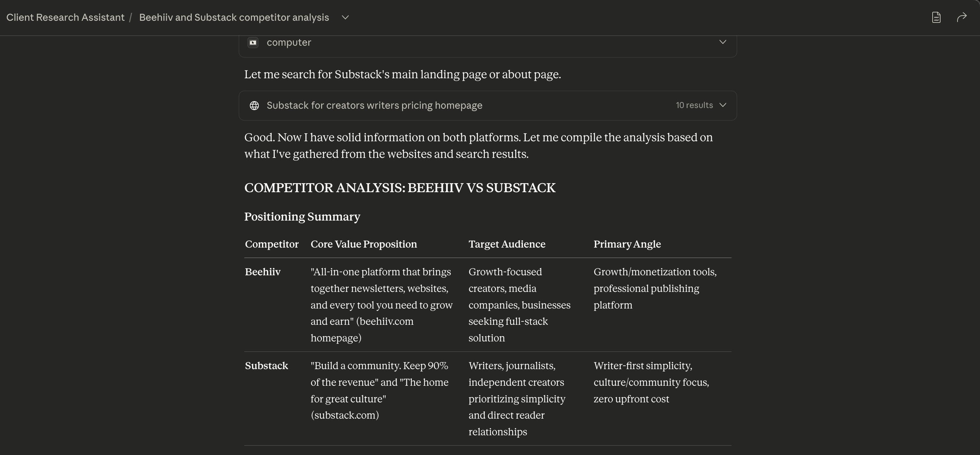Click the computer tool icon
Image resolution: width=980 pixels, height=455 pixels.
tap(253, 42)
